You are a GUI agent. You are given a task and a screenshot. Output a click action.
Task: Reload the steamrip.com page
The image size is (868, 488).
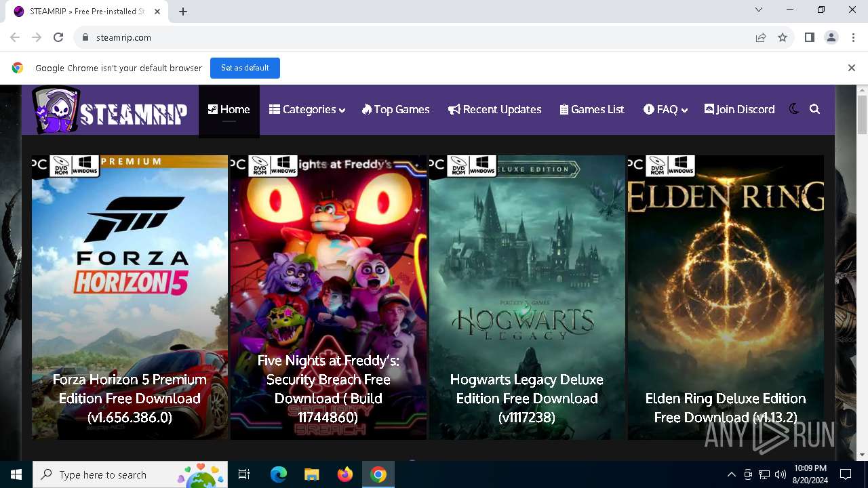click(58, 37)
